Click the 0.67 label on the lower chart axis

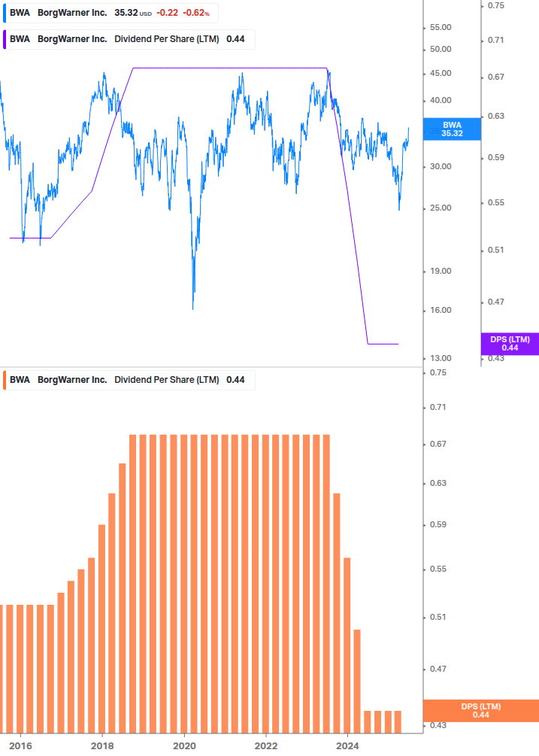tap(438, 444)
